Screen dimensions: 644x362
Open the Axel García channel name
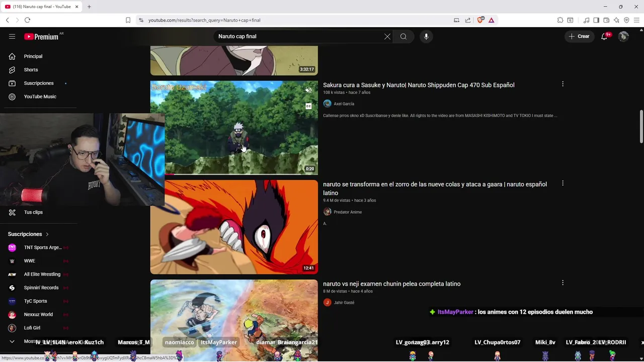pos(344,104)
